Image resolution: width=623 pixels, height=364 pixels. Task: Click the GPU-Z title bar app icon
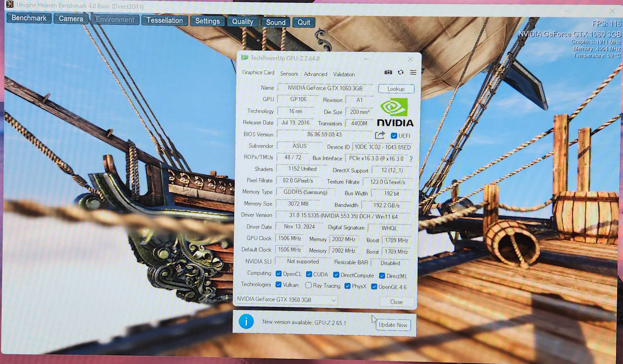(244, 58)
